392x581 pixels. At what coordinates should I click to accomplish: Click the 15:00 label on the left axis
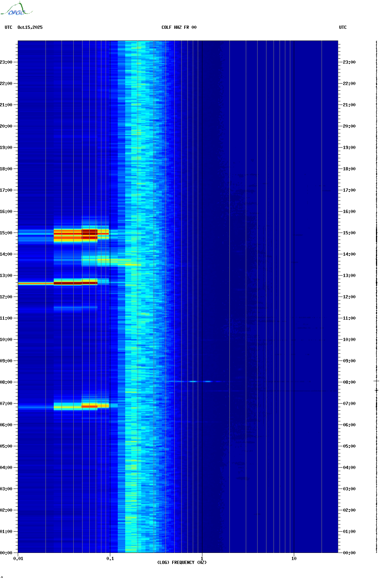pos(6,233)
